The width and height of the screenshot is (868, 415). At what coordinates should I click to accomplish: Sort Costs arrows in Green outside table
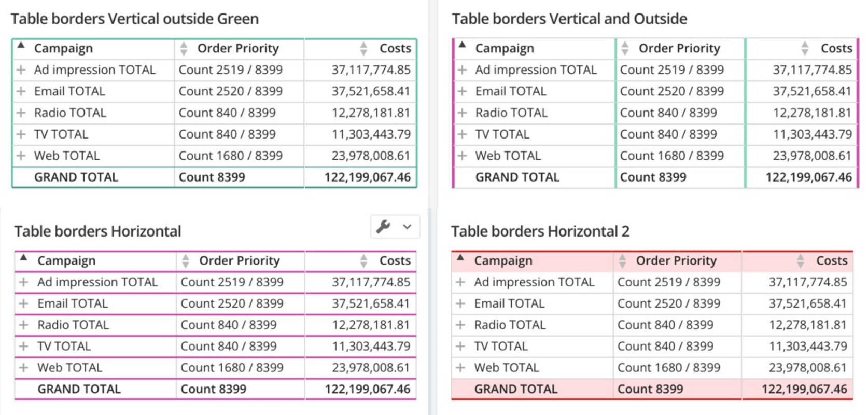pos(363,49)
